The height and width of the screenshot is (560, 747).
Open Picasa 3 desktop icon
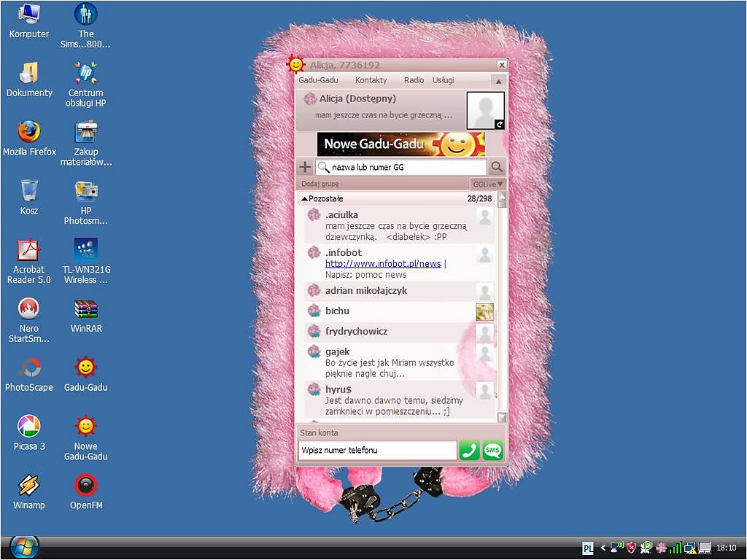(29, 433)
